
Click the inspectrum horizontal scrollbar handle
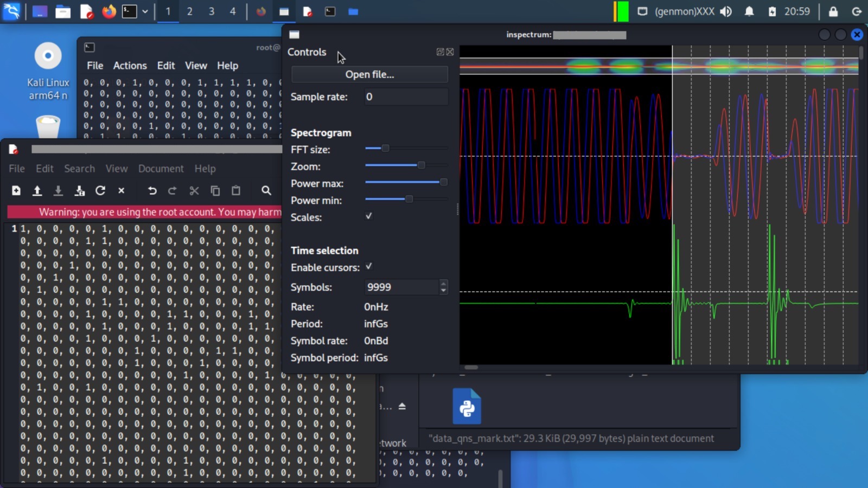pos(471,368)
